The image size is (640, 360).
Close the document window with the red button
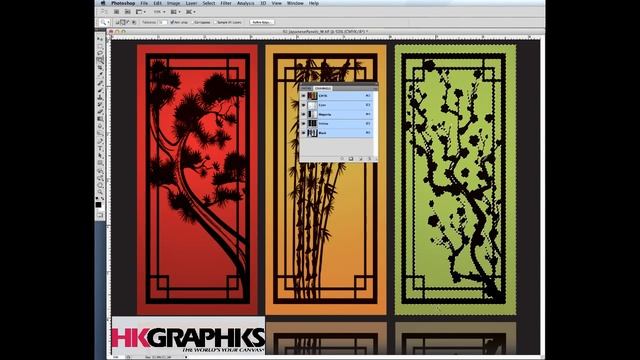pos(111,31)
